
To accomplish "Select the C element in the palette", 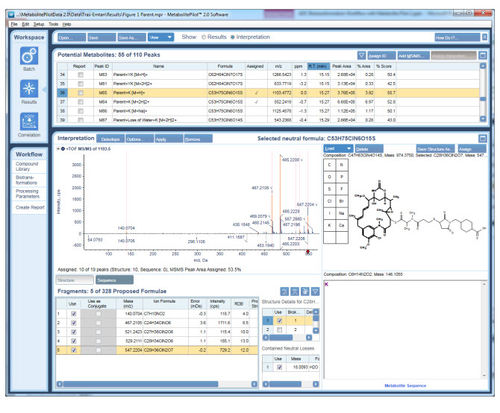I will pyautogui.click(x=330, y=165).
